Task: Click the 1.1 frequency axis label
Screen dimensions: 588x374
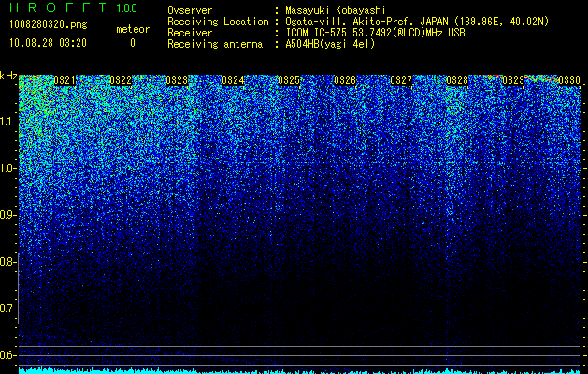Action: [x=7, y=122]
